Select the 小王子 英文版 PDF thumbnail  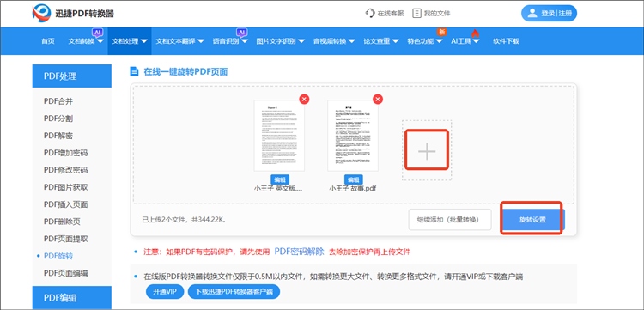click(x=279, y=136)
